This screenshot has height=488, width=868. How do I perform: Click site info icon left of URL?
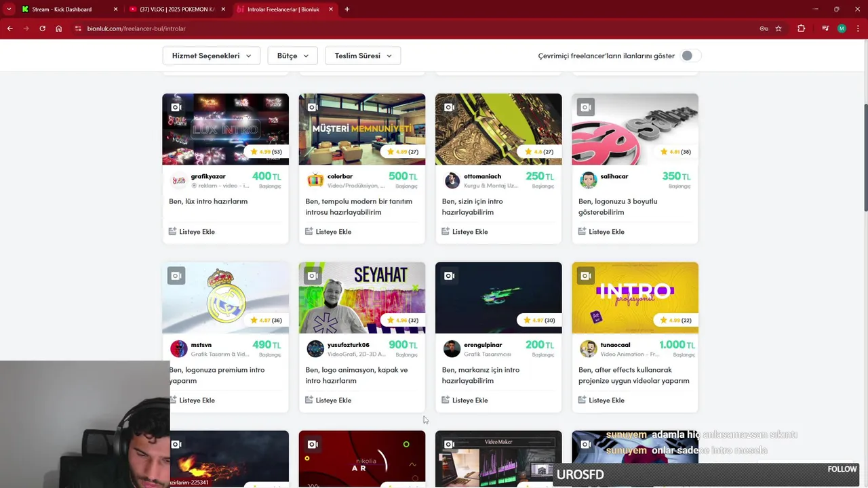point(78,28)
